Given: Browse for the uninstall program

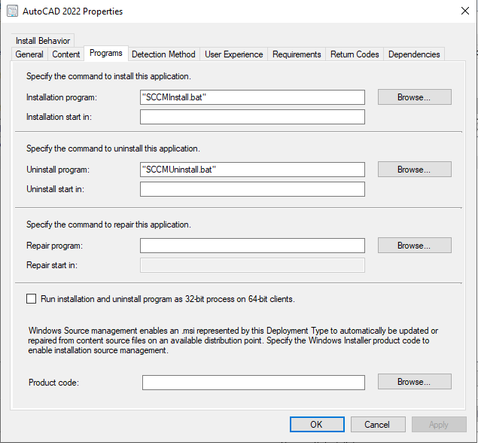Looking at the screenshot, I should click(x=415, y=169).
